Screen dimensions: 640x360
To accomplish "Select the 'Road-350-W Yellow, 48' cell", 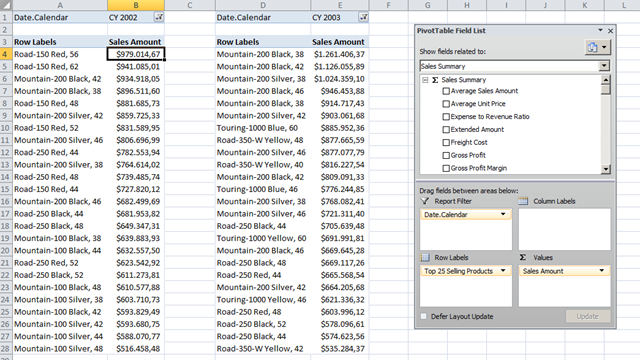I will [x=263, y=140].
